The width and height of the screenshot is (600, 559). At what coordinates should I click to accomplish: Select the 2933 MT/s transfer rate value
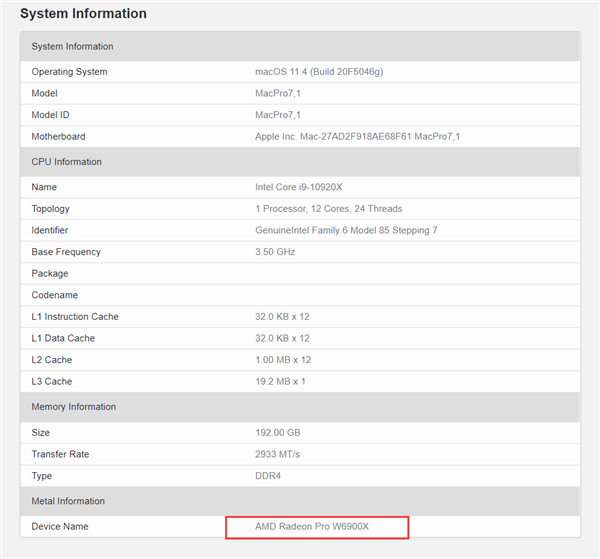coord(277,454)
